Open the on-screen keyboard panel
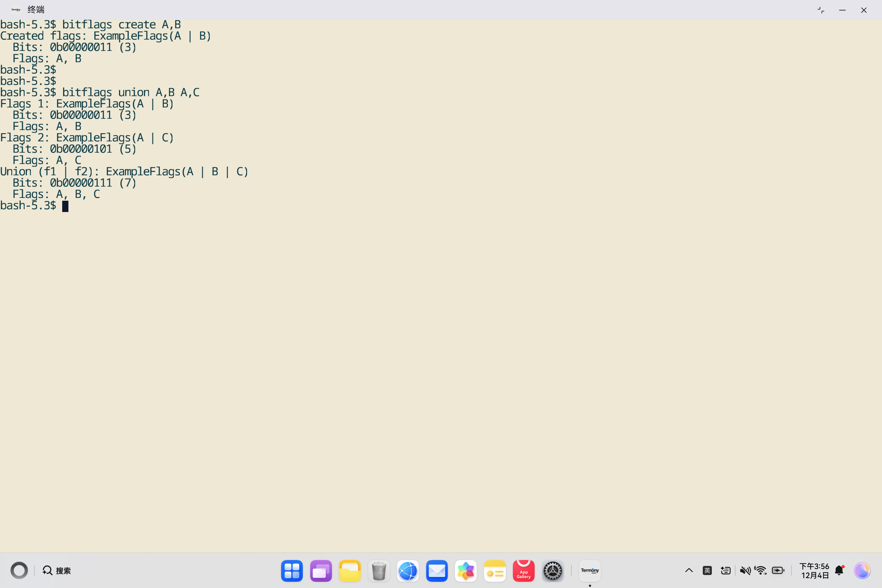 (726, 570)
